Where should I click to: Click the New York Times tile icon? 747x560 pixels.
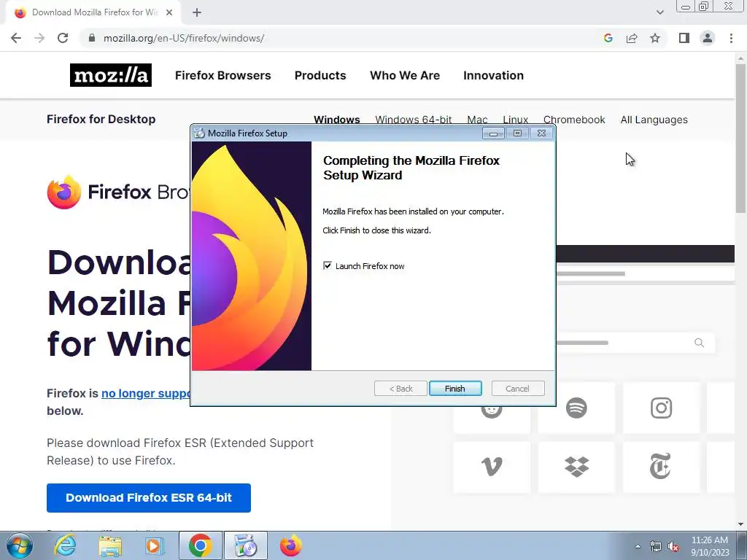660,466
